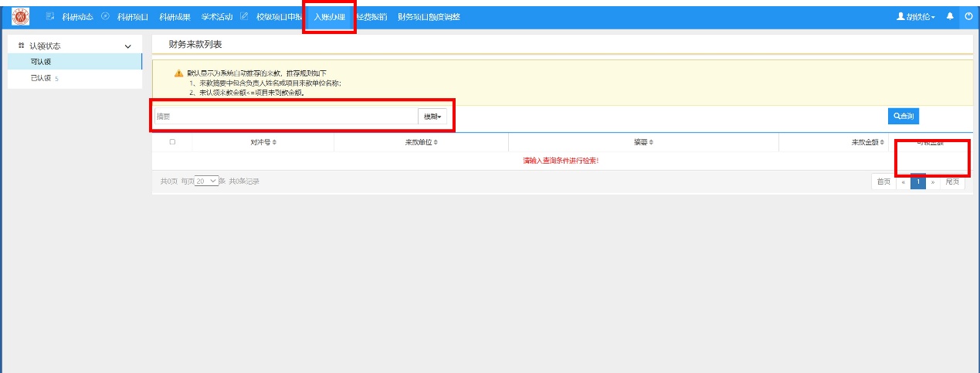This screenshot has height=373, width=980.
Task: Open the 经费报销 navigation tab
Action: coord(371,16)
